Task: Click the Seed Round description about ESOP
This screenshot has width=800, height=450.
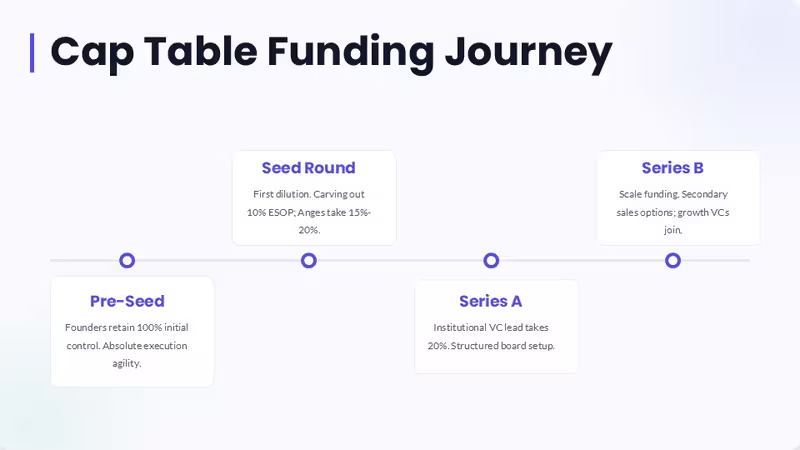Action: 309,212
